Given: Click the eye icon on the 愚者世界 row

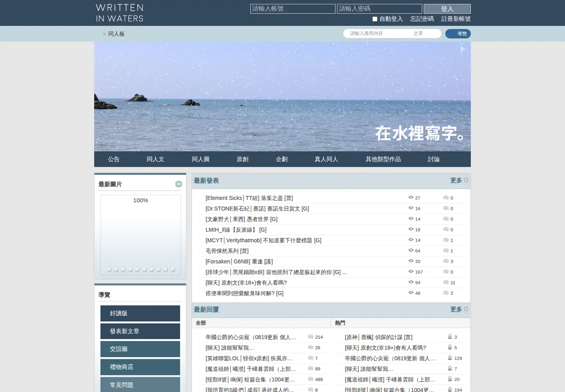Looking at the screenshot, I should [411, 219].
